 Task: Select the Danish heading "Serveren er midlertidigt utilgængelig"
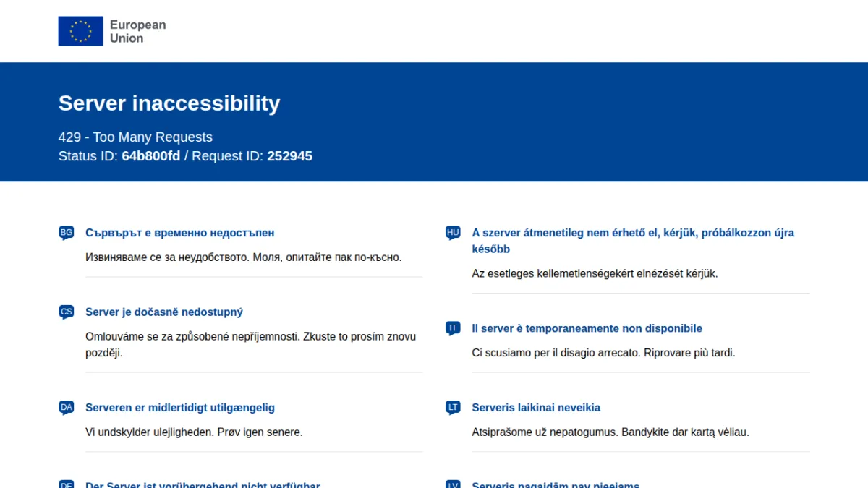[180, 408]
